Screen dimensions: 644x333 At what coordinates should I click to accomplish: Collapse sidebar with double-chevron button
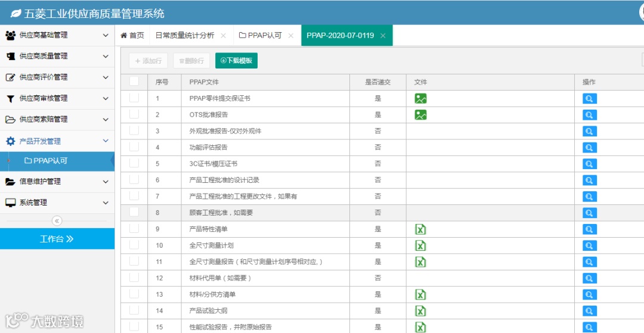[x=57, y=221]
